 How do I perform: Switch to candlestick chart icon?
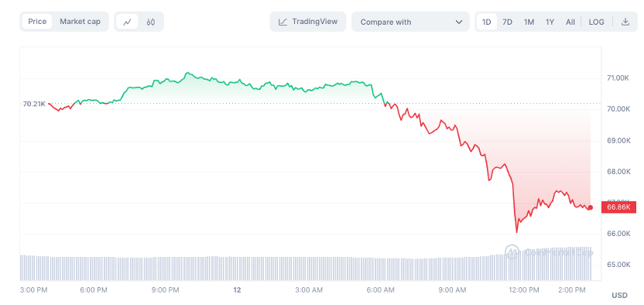click(151, 22)
